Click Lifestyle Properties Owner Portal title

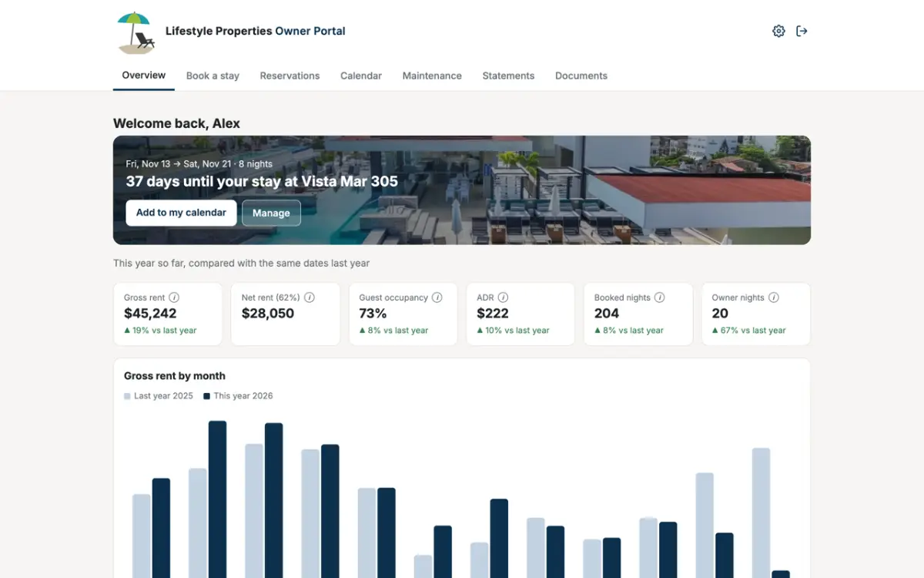[255, 32]
